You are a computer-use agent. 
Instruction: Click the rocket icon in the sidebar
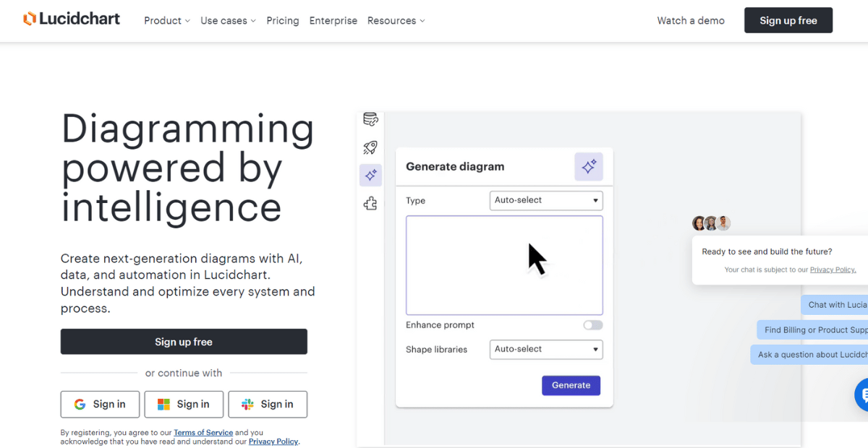point(370,147)
